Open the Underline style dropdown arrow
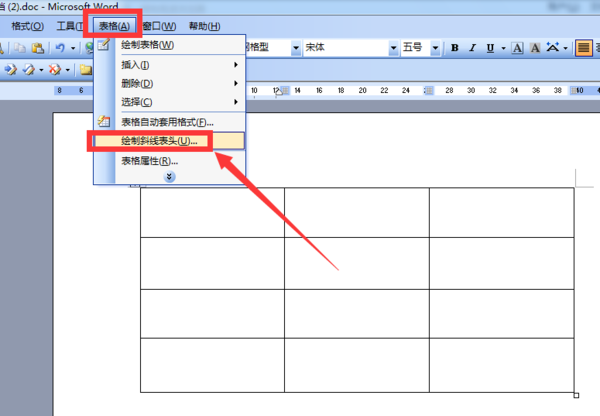This screenshot has width=600, height=416. point(504,48)
